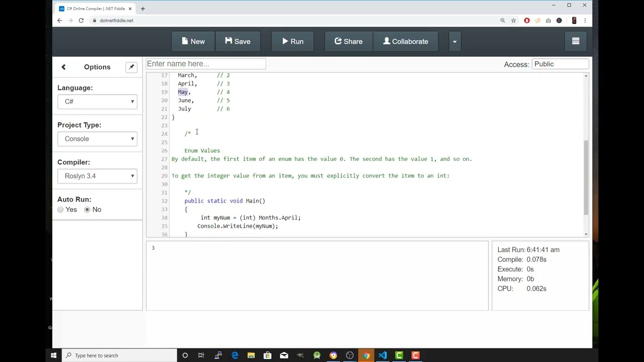The height and width of the screenshot is (362, 644).
Task: Select Auto Run Yes
Action: tap(60, 210)
